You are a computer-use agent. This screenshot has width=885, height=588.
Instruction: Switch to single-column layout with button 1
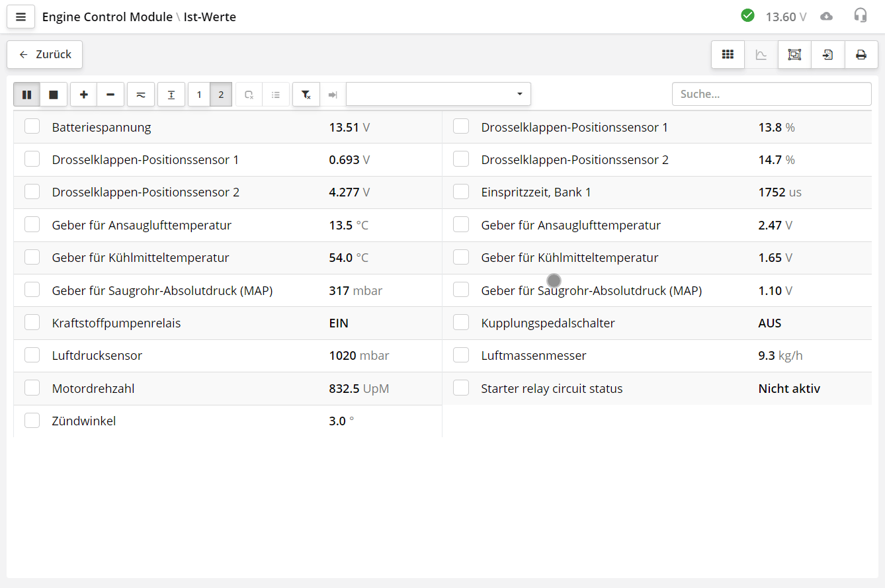pyautogui.click(x=198, y=94)
